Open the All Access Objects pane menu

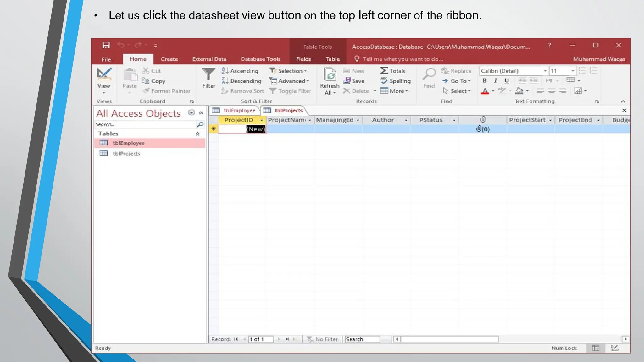(x=191, y=112)
